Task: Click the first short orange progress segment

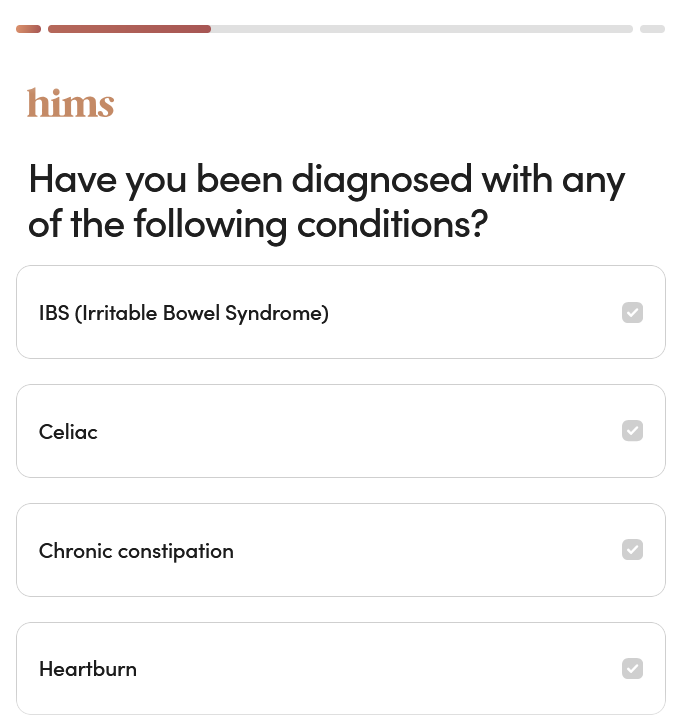Action: click(x=28, y=29)
